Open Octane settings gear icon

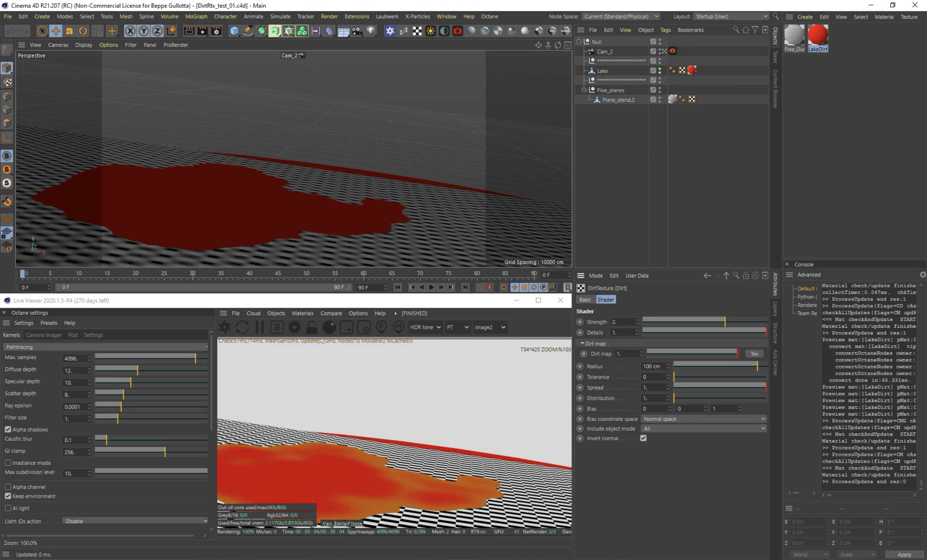[294, 327]
